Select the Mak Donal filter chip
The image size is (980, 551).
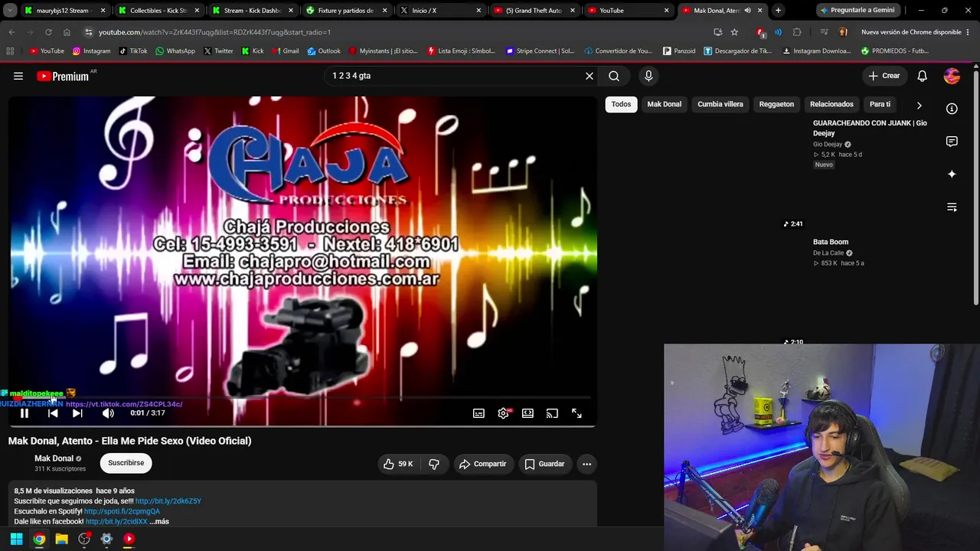click(x=664, y=104)
